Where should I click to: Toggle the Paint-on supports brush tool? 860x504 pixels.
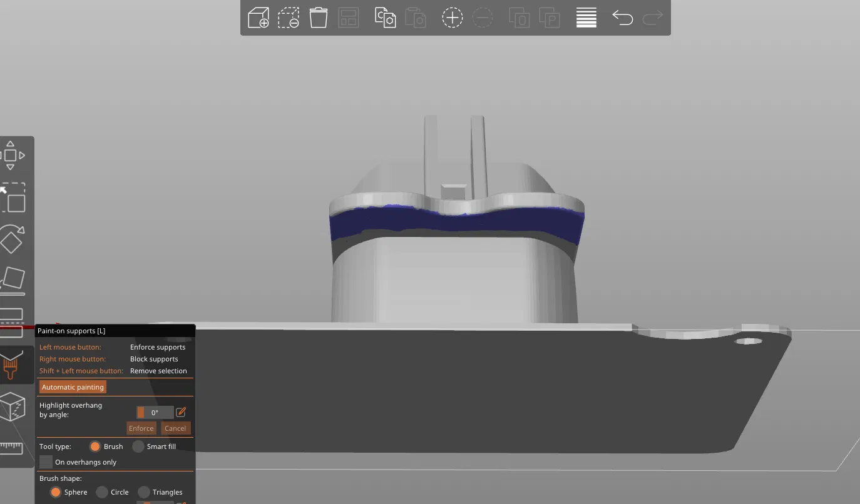click(x=11, y=365)
